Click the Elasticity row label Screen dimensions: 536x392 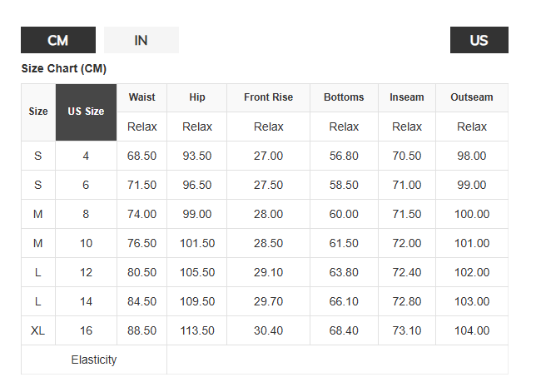tap(94, 360)
